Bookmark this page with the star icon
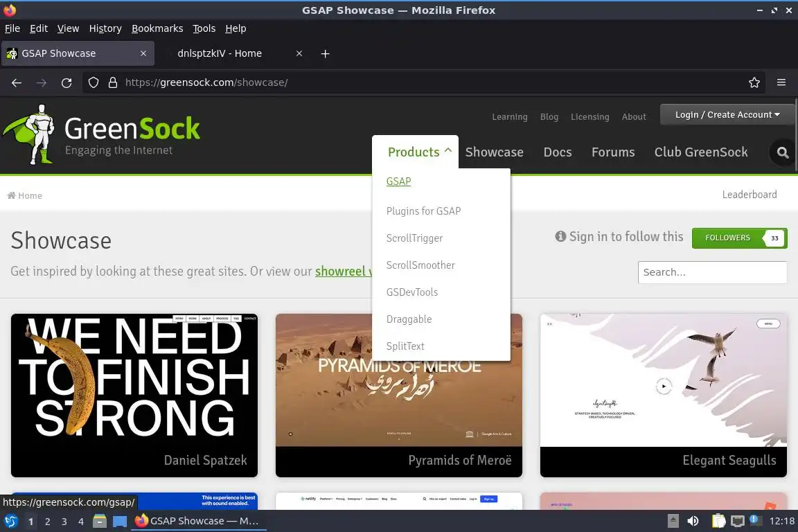The height and width of the screenshot is (532, 798). 754,82
